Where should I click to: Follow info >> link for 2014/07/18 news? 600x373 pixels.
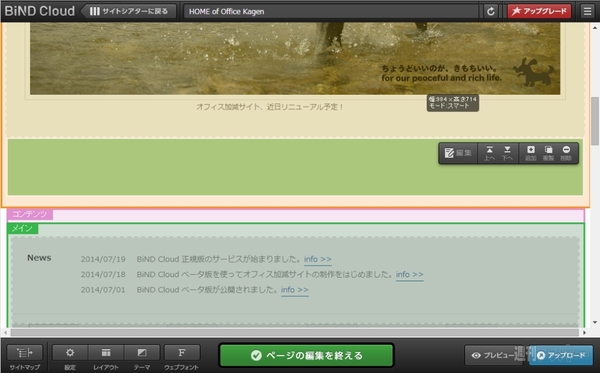409,275
